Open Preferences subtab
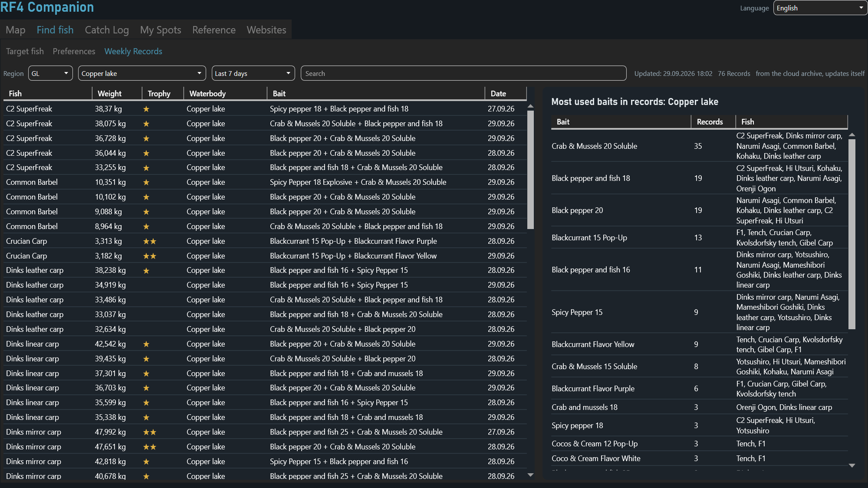 (74, 51)
